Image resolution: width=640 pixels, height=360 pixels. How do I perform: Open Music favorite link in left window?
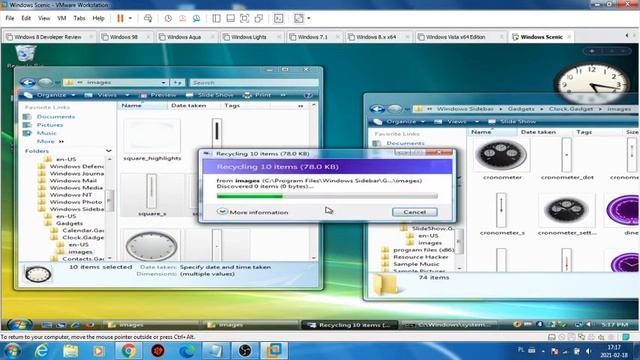[47, 133]
